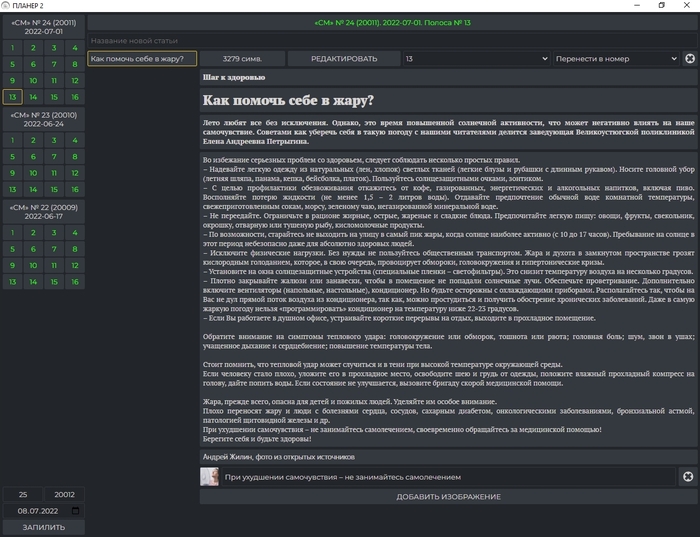
Task: Click the issue number field showing 25
Action: (23, 494)
